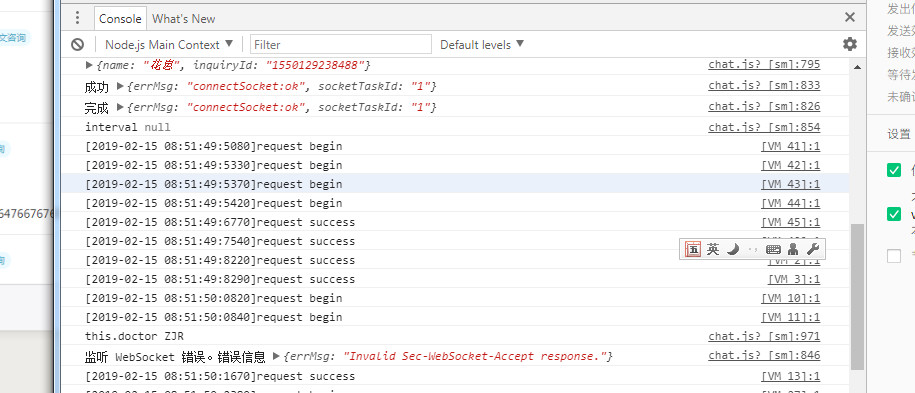
Task: Open source link [VM 11]:1
Action: [791, 317]
